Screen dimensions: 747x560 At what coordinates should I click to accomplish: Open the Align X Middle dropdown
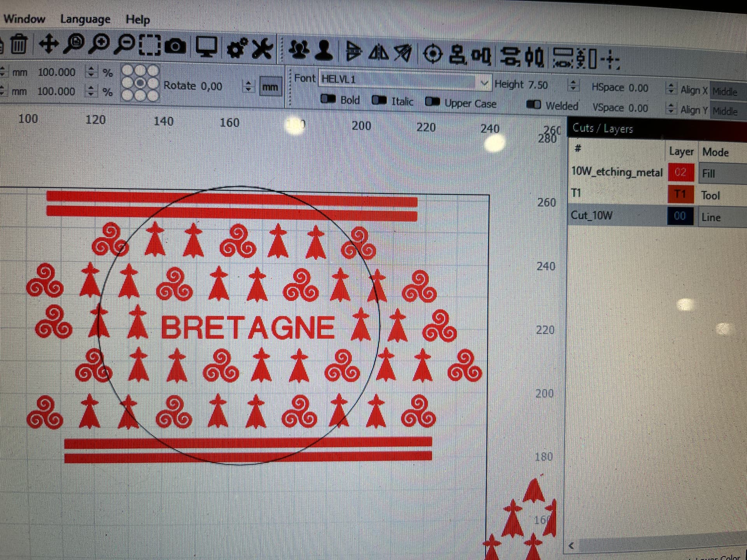click(x=727, y=92)
